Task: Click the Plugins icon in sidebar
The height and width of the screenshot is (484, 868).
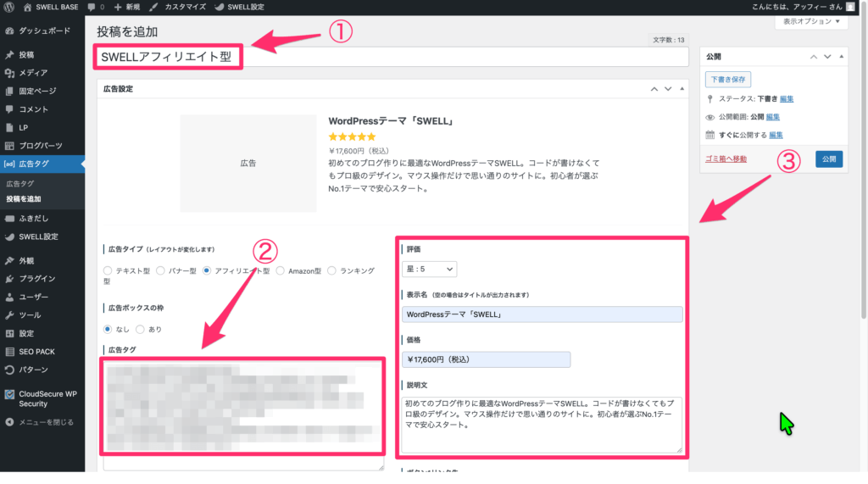Action: 9,279
